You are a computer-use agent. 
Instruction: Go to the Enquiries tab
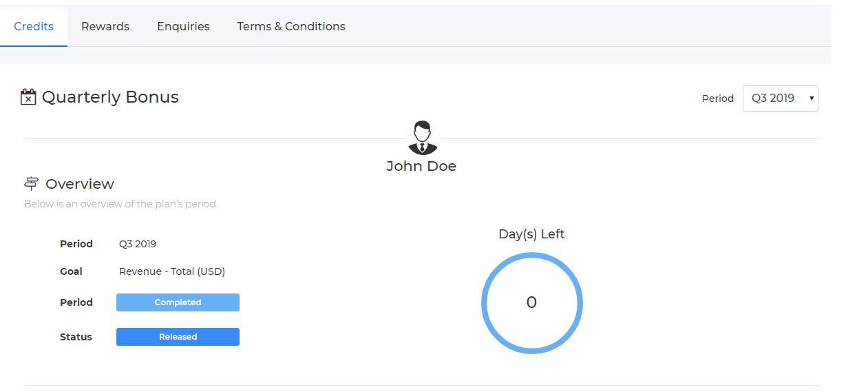click(x=183, y=26)
